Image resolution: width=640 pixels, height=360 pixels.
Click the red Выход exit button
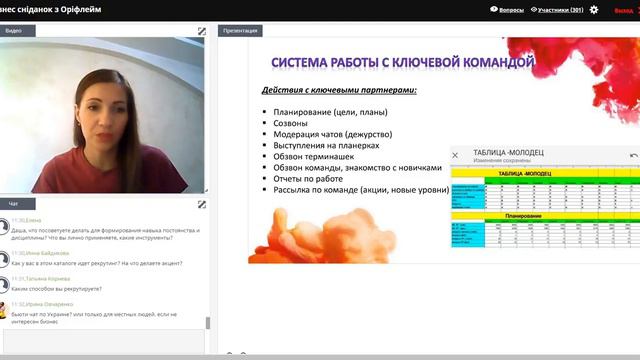tap(624, 11)
